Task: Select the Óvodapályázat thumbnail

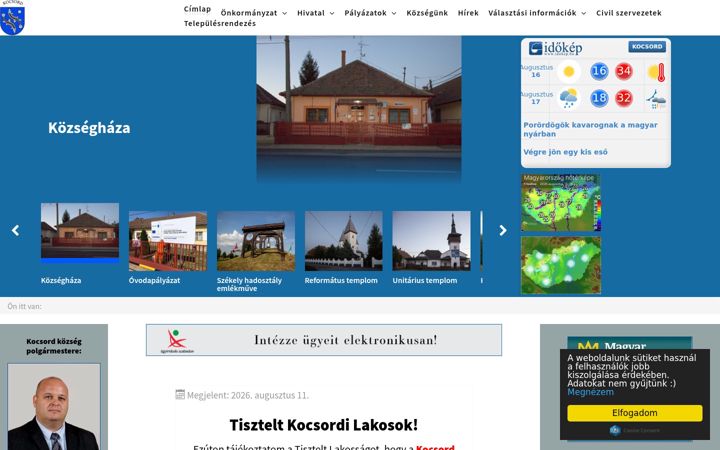Action: 168,241
